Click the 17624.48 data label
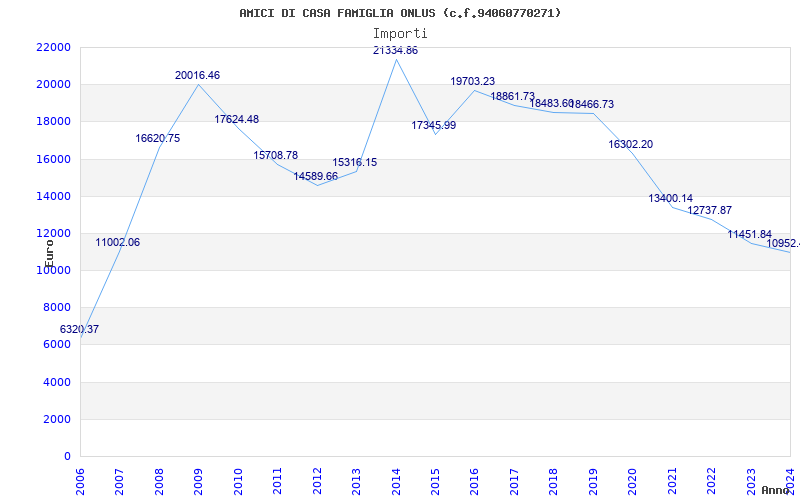 (x=236, y=120)
